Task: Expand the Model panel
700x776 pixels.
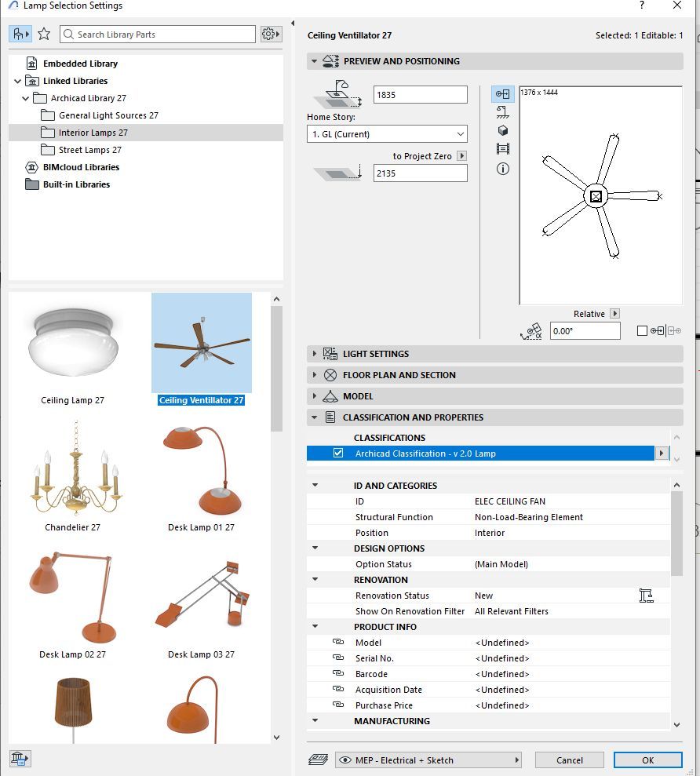Action: (314, 396)
